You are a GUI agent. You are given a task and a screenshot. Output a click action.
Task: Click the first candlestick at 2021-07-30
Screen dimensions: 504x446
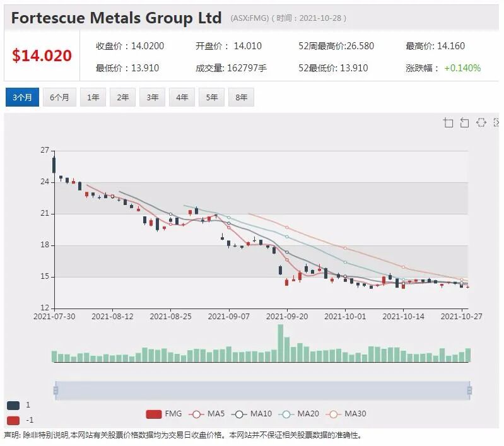(x=54, y=165)
